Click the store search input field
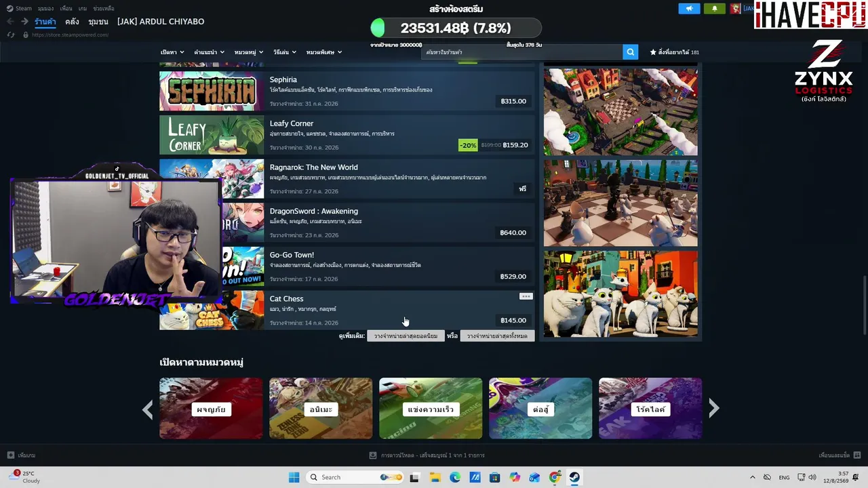Image resolution: width=868 pixels, height=488 pixels. [x=522, y=52]
